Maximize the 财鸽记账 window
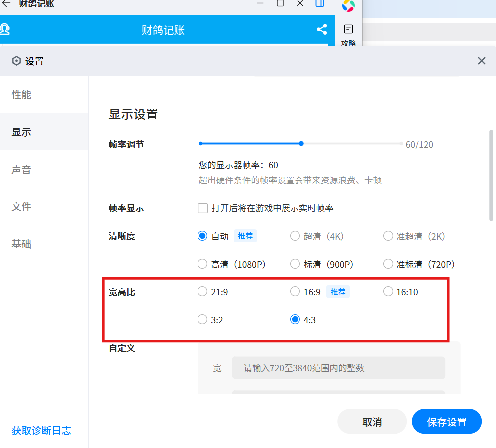 click(280, 4)
